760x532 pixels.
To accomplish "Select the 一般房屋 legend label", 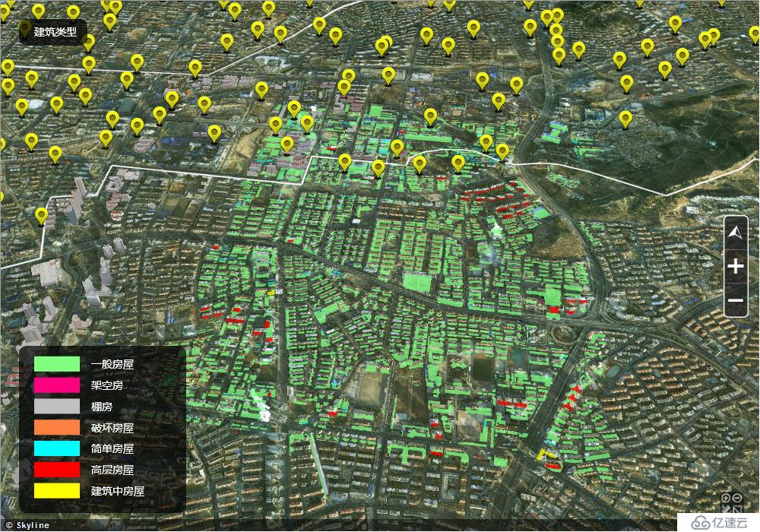I will pyautogui.click(x=112, y=365).
